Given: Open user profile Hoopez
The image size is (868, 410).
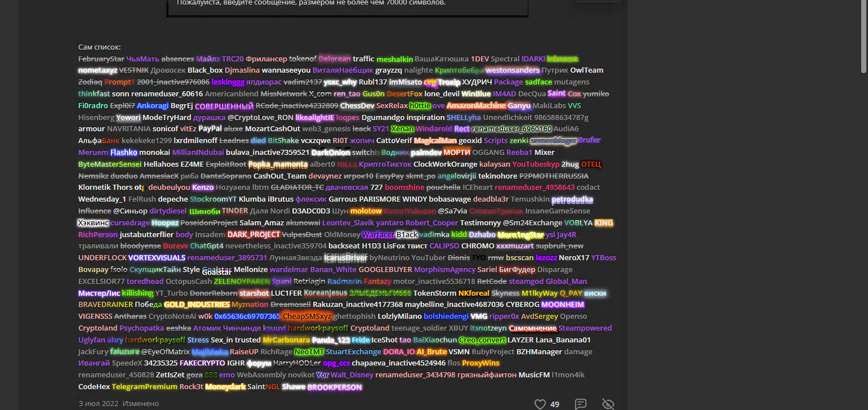Looking at the screenshot, I should tap(164, 223).
